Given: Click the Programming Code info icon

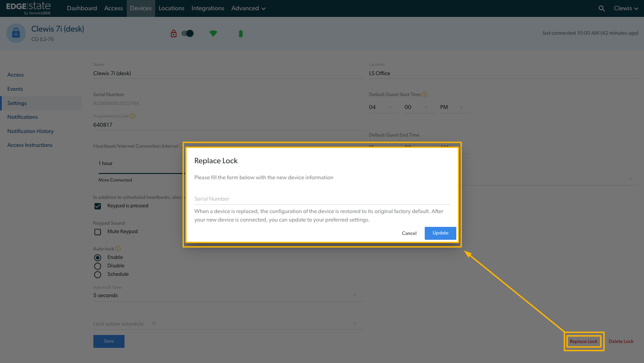Looking at the screenshot, I should (133, 116).
